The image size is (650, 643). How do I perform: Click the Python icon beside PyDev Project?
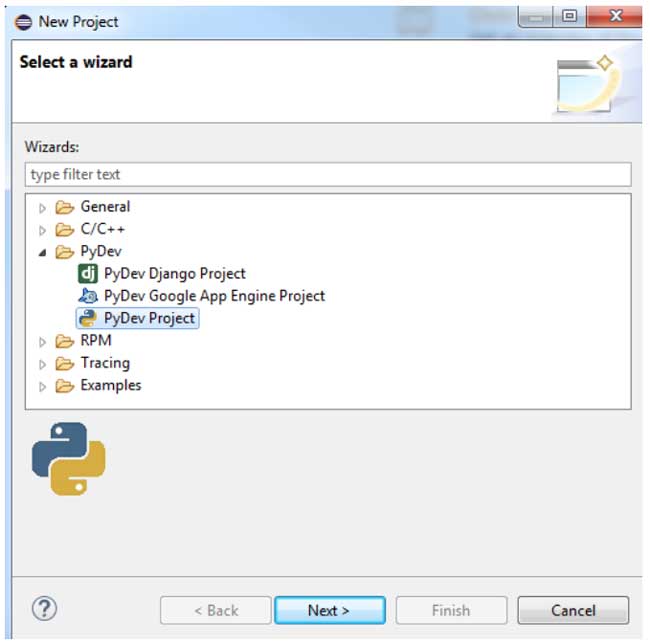point(87,319)
